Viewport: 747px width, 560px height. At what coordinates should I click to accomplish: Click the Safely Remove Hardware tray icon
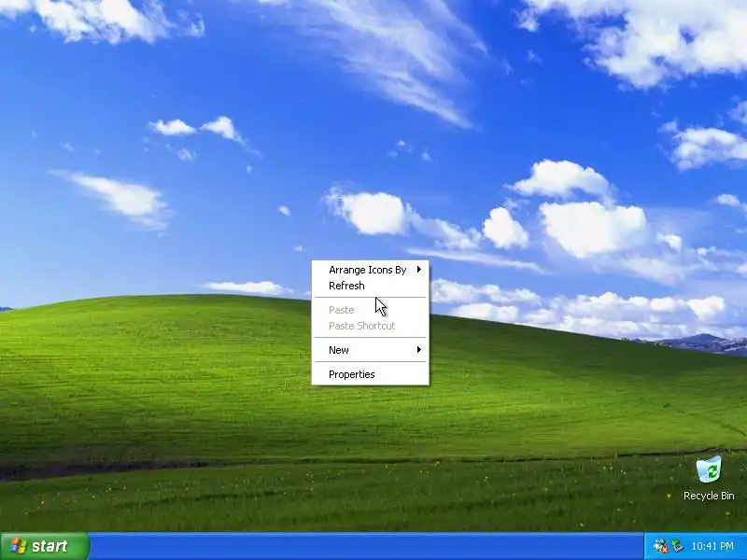pyautogui.click(x=678, y=546)
